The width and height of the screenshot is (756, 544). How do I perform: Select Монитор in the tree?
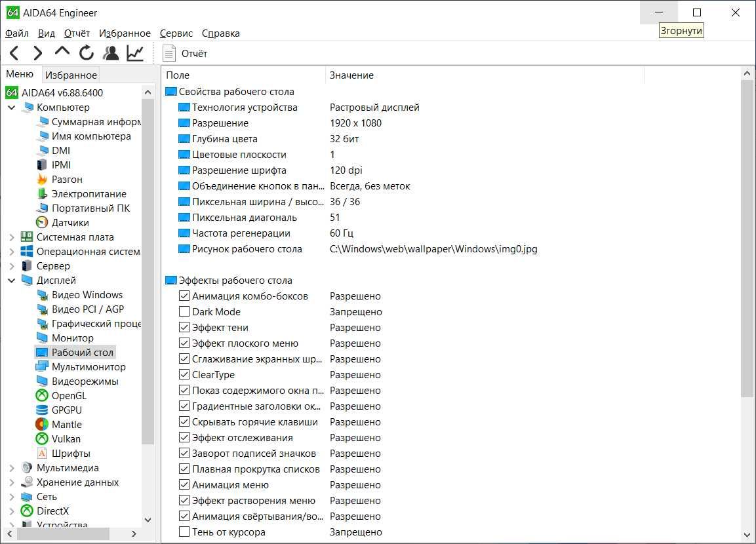point(72,338)
